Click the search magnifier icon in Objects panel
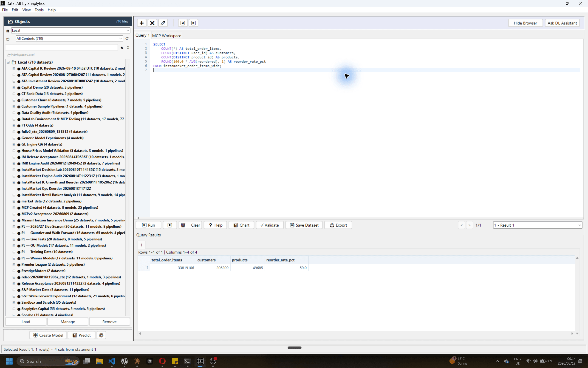This screenshot has height=368, width=588. pyautogui.click(x=122, y=48)
